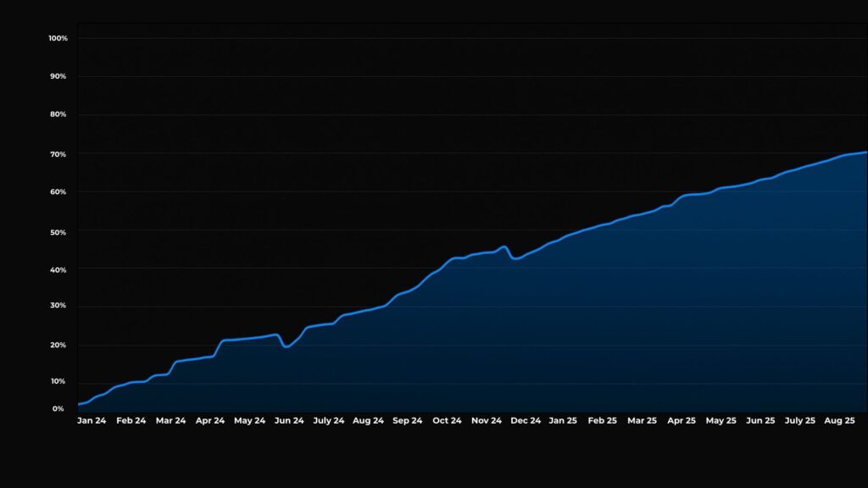Click the line's small peak before Dec 24
This screenshot has height=488, width=868.
[x=504, y=247]
